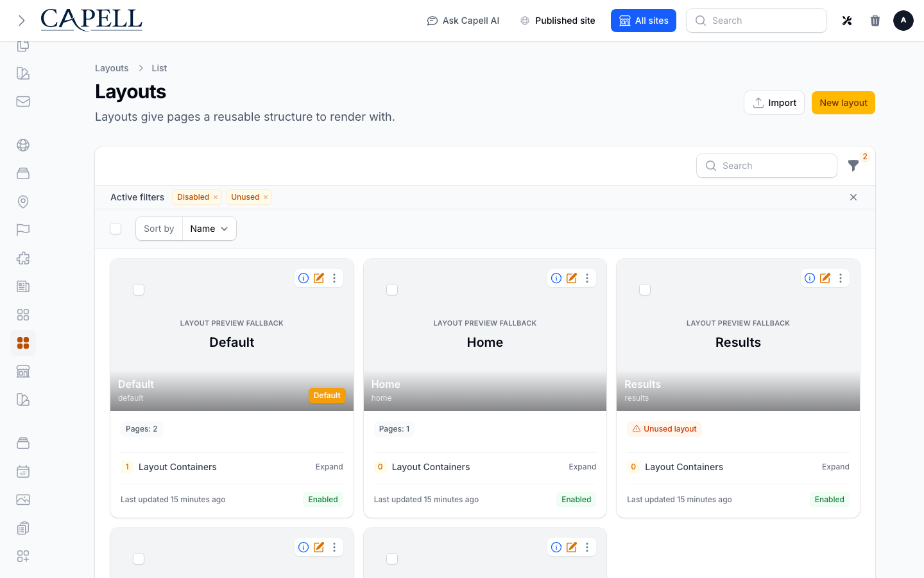Click the orange Default badge
This screenshot has height=578, width=924.
click(x=327, y=396)
